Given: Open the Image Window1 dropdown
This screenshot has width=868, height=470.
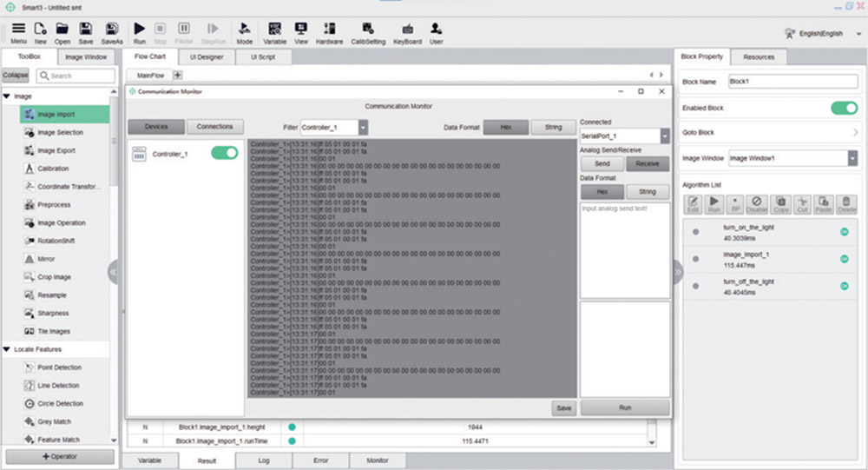Looking at the screenshot, I should [x=852, y=158].
